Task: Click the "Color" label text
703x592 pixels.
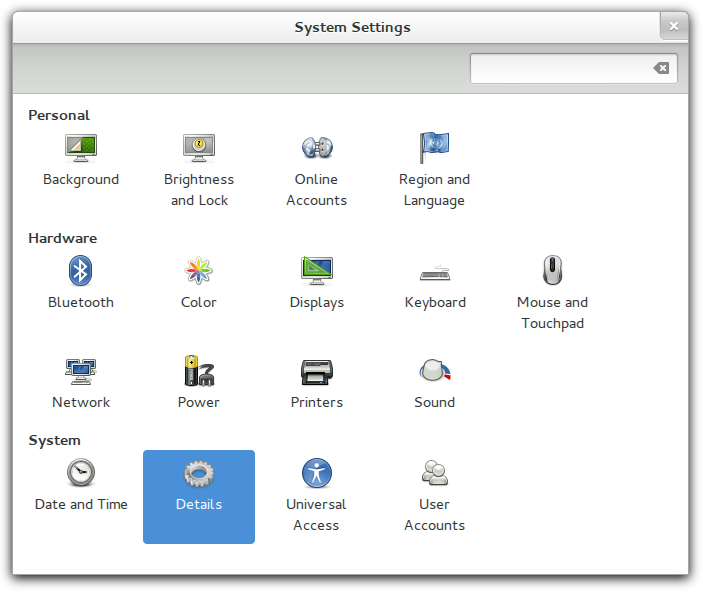Action: tap(199, 302)
